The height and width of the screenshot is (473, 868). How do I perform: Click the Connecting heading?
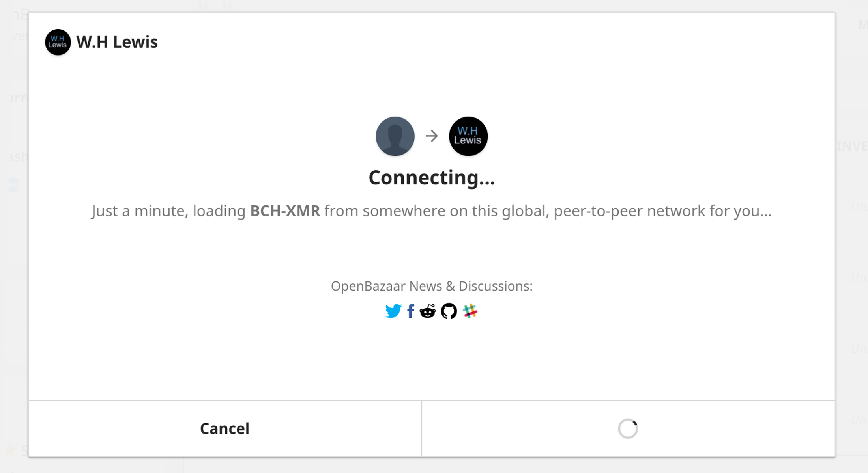[x=432, y=178]
